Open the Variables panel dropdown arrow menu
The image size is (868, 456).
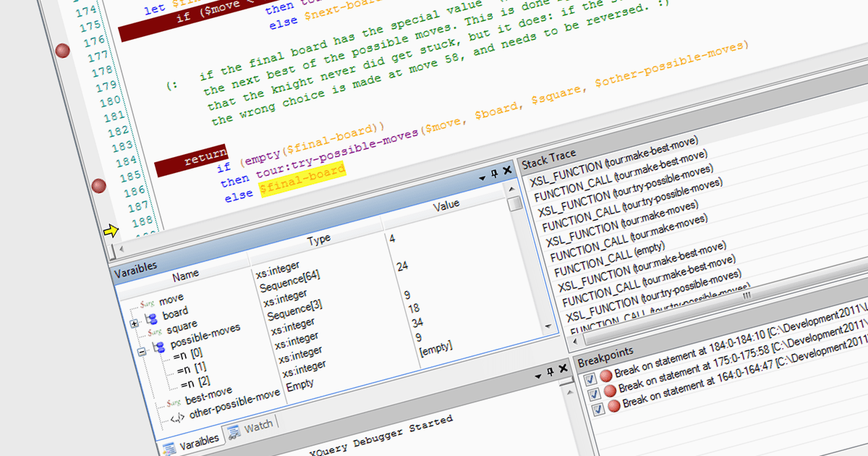click(482, 177)
